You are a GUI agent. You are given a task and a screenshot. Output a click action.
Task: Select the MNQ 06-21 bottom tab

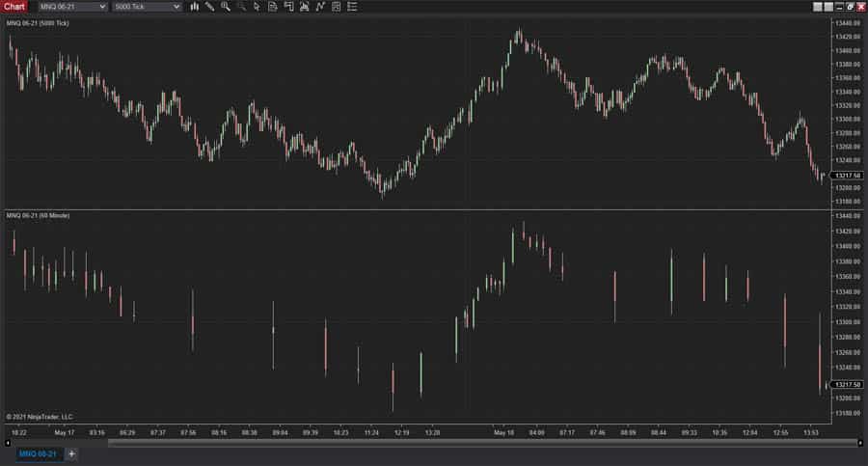click(x=38, y=453)
